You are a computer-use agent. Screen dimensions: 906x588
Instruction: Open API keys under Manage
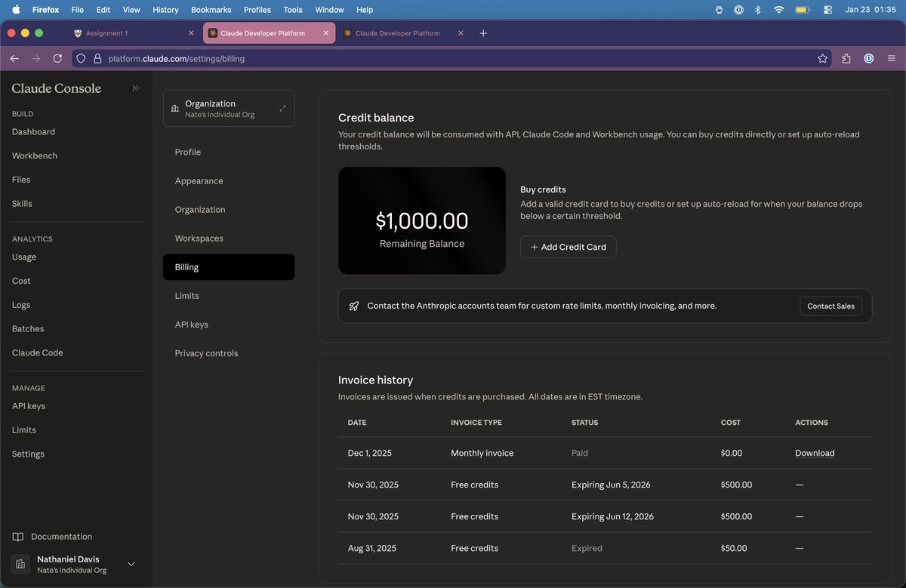pos(29,406)
